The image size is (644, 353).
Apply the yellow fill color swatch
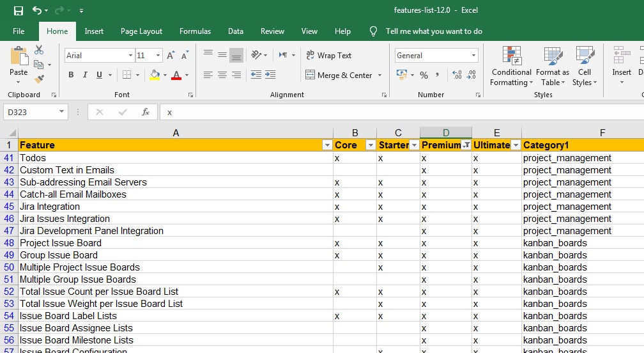pos(155,75)
